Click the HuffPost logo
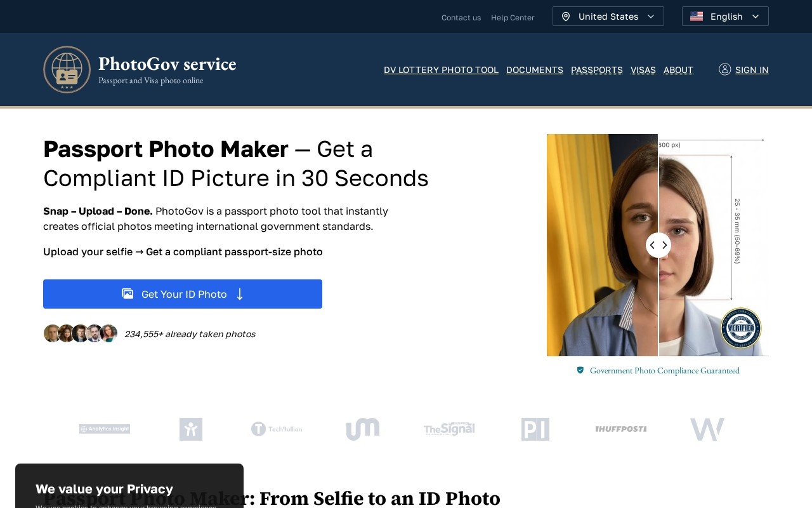Image resolution: width=812 pixels, height=508 pixels. pos(621,429)
